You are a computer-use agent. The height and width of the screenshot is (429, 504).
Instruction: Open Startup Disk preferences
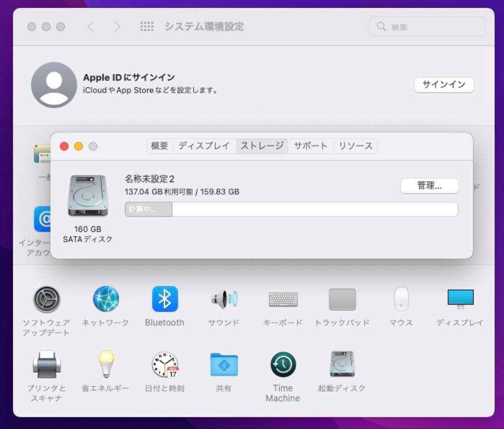click(x=342, y=365)
